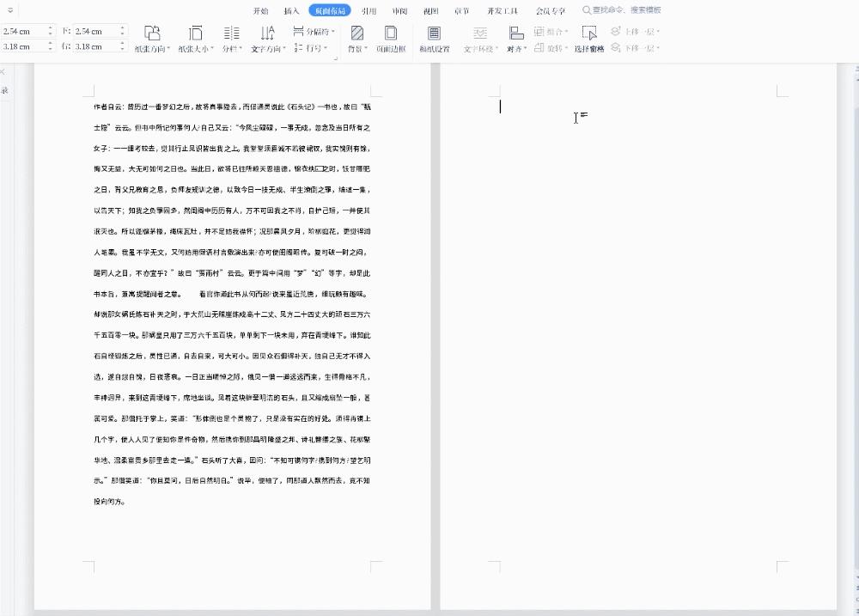The height and width of the screenshot is (616, 859).
Task: Open the 纸张方向 (paper orientation) tool
Action: click(152, 39)
